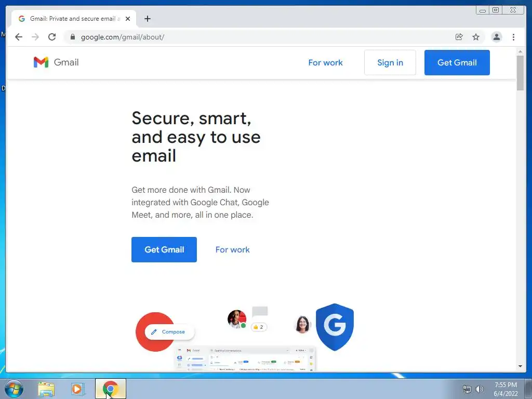Open the Windows Start menu

[14, 389]
